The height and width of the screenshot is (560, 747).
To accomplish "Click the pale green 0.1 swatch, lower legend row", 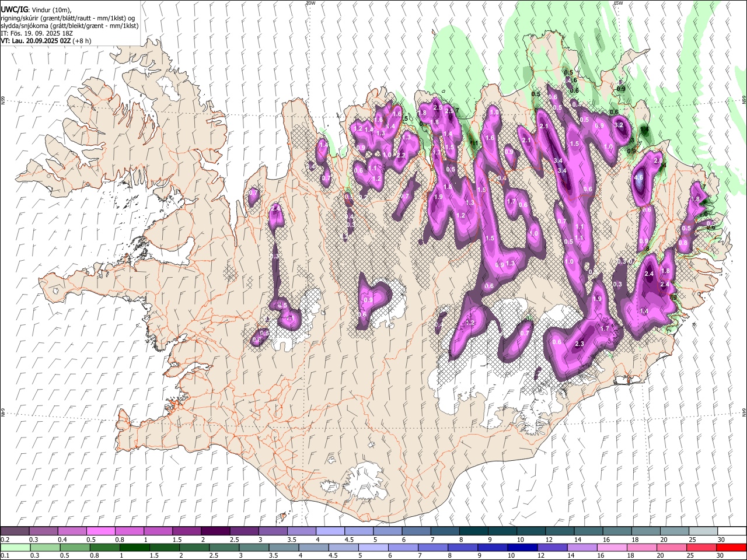I will point(15,547).
